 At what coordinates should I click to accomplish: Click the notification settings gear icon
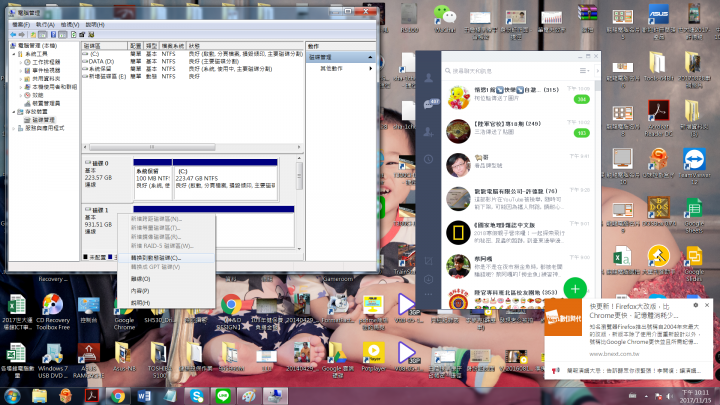pos(696,305)
